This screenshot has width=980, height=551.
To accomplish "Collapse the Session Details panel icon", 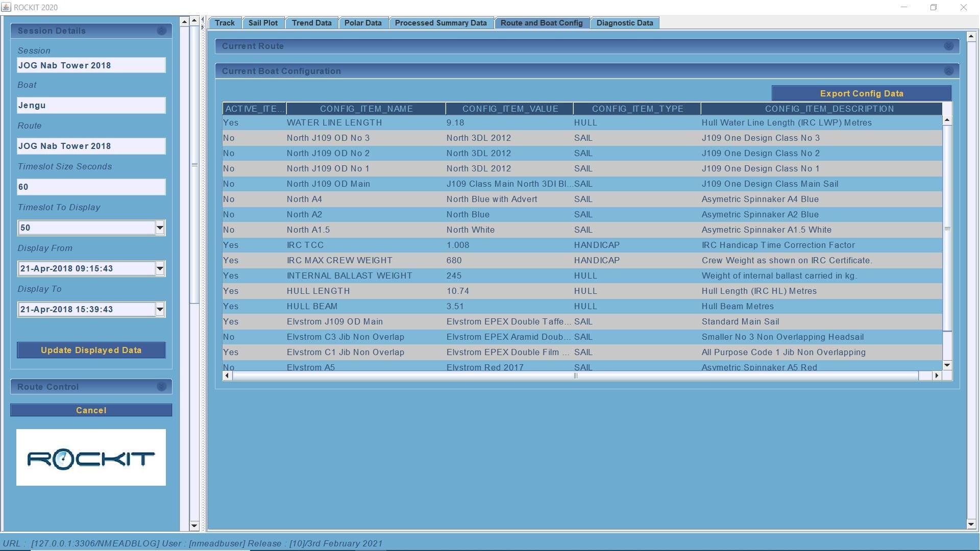I will 161,31.
